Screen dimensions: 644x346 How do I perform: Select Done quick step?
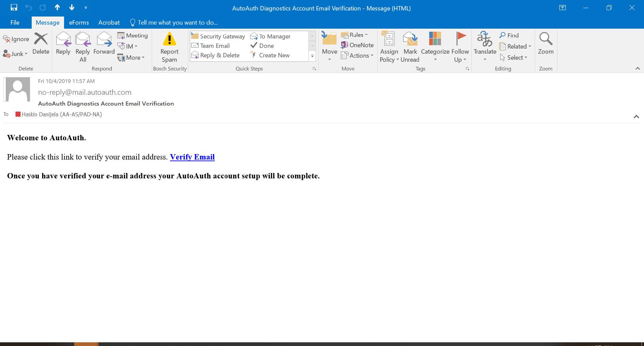(x=262, y=46)
